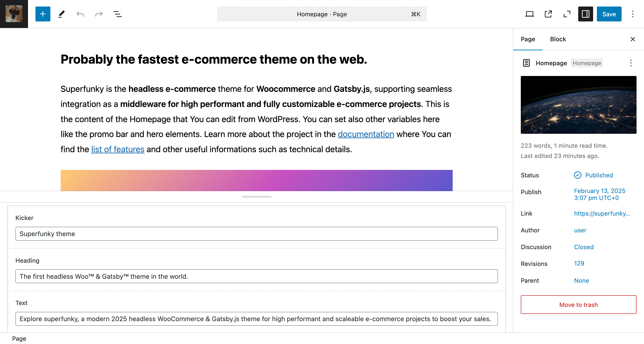
Task: Select the Page tab in sidebar
Action: [528, 39]
